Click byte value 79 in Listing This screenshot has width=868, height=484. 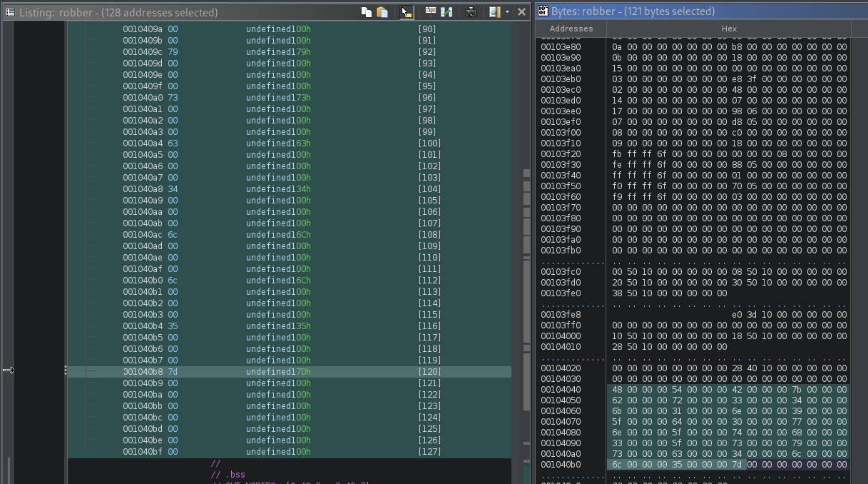point(173,52)
